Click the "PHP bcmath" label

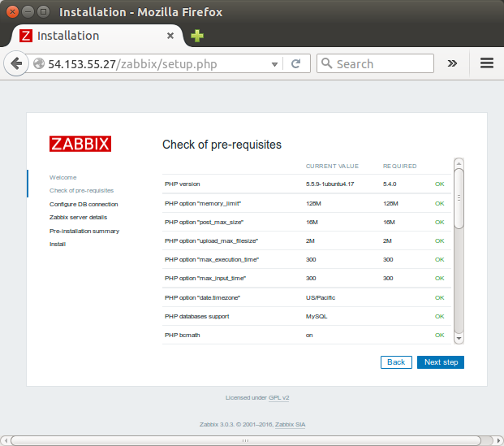(x=183, y=335)
